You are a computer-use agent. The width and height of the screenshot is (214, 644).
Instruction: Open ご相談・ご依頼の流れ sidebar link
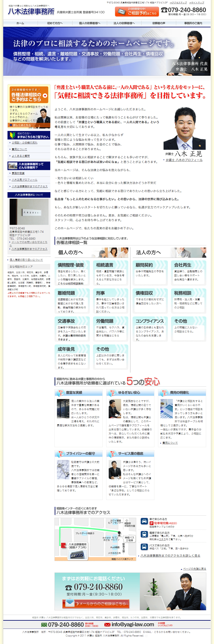tap(24, 142)
